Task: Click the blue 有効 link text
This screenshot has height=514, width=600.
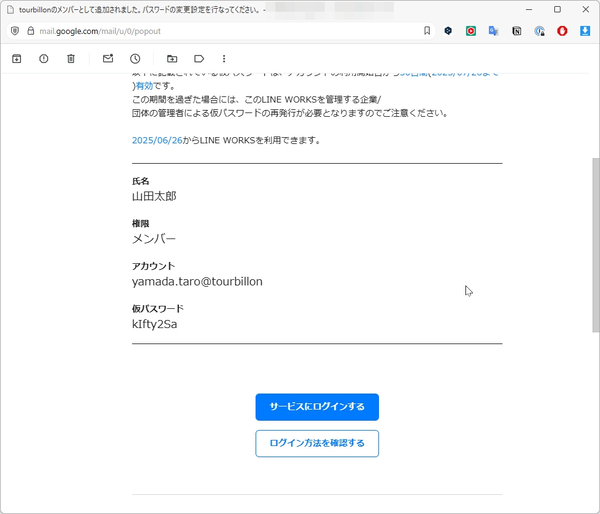Action: [144, 86]
